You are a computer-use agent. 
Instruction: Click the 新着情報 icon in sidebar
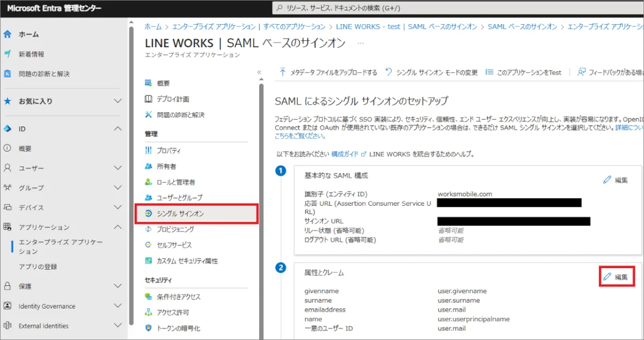(8, 54)
